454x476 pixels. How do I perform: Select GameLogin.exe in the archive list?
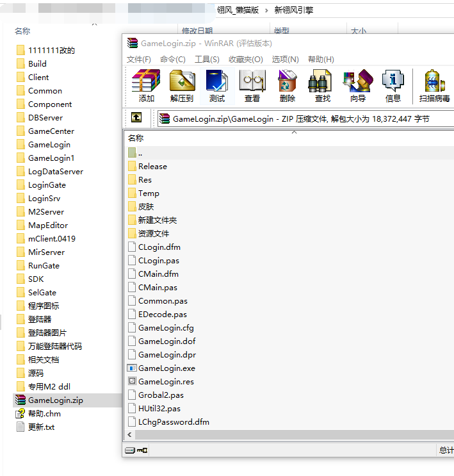[x=166, y=368]
